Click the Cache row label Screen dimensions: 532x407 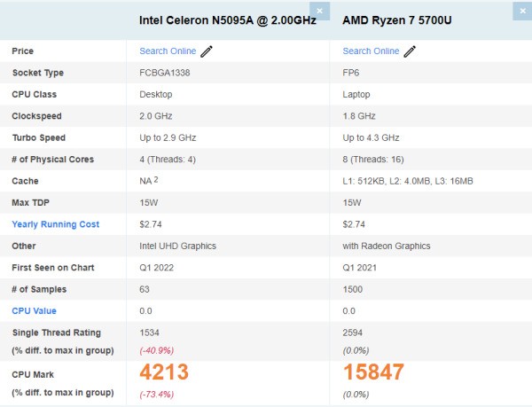tap(25, 181)
